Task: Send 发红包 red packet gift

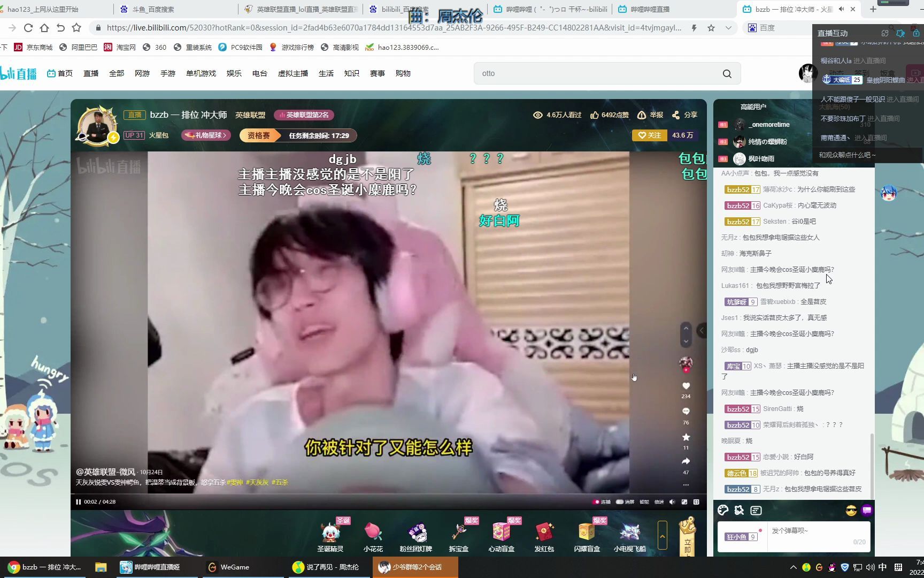Action: click(x=544, y=536)
